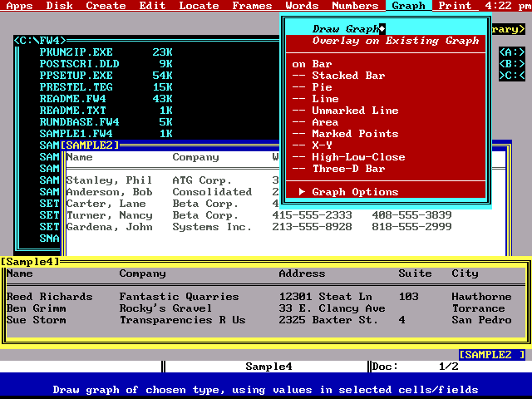
Task: Open the Numbers menu
Action: (x=355, y=6)
